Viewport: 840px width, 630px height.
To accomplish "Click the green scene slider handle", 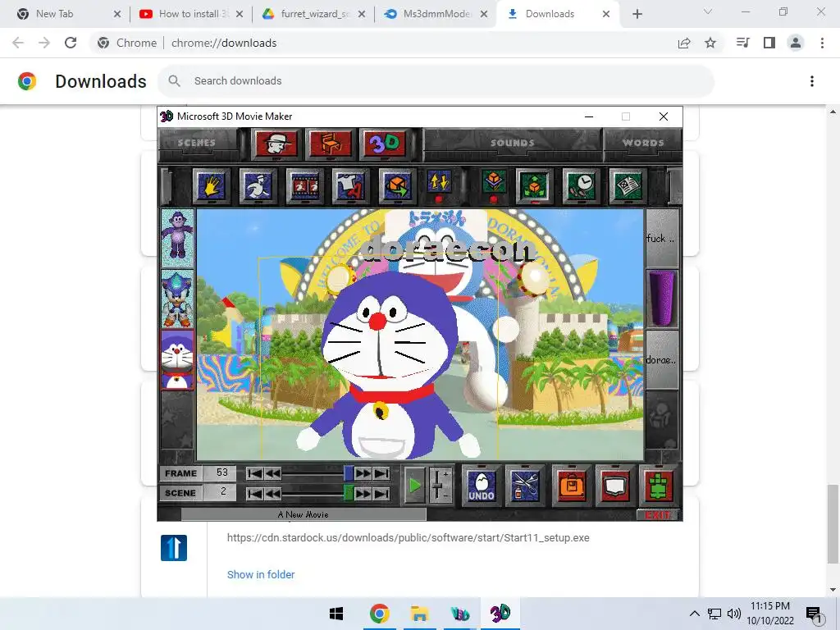I will 348,493.
